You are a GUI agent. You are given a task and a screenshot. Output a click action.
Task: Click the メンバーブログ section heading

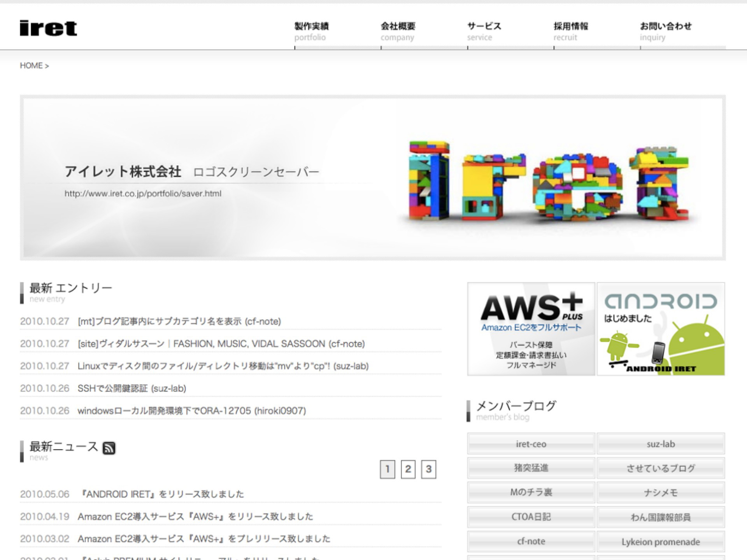pyautogui.click(x=516, y=406)
